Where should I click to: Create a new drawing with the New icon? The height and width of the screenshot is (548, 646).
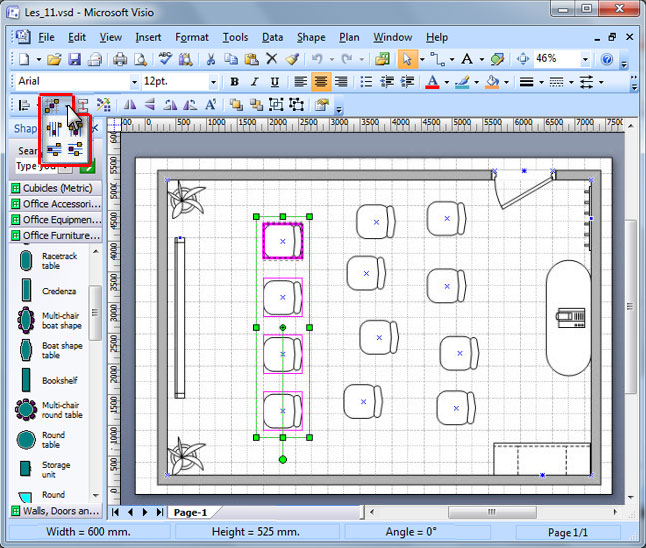(24, 59)
